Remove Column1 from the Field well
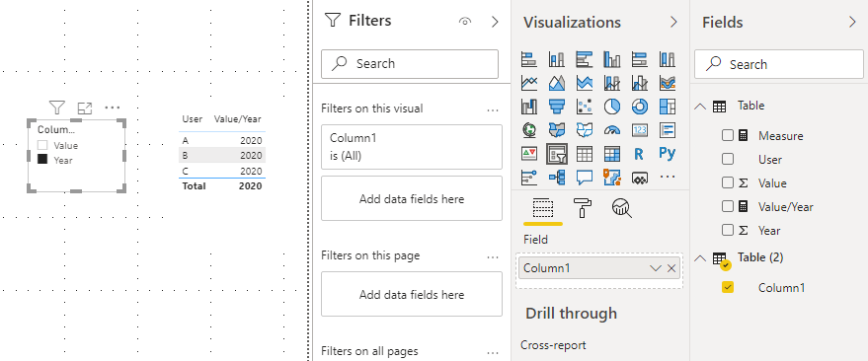This screenshot has height=361, width=868. [671, 268]
